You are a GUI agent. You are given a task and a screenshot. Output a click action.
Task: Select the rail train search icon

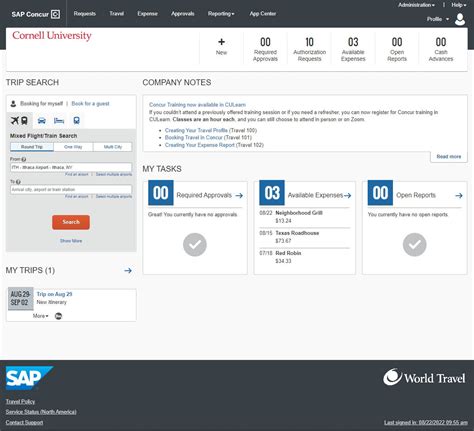(76, 120)
